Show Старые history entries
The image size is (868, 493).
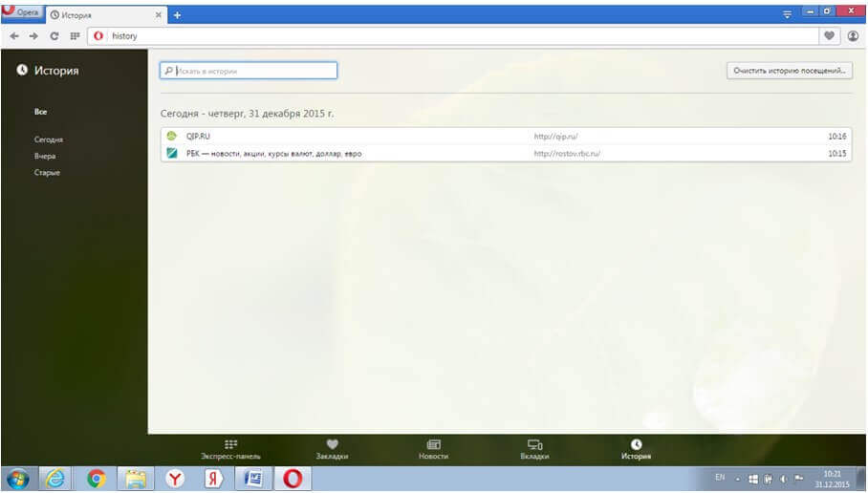click(x=48, y=173)
